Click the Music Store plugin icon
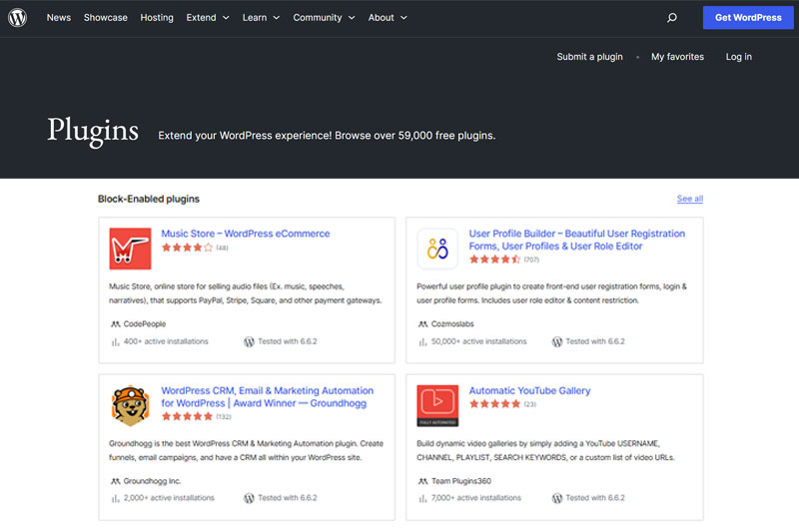The width and height of the screenshot is (799, 532). [130, 249]
